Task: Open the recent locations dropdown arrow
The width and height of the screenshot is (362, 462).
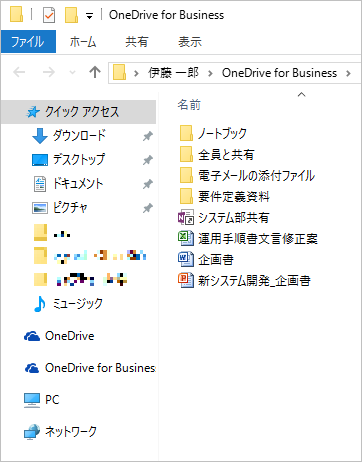Action: tap(72, 72)
